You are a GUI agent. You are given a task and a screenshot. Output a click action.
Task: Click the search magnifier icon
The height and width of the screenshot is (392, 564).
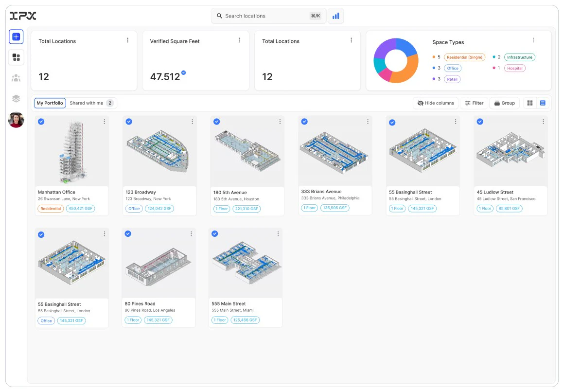[219, 16]
